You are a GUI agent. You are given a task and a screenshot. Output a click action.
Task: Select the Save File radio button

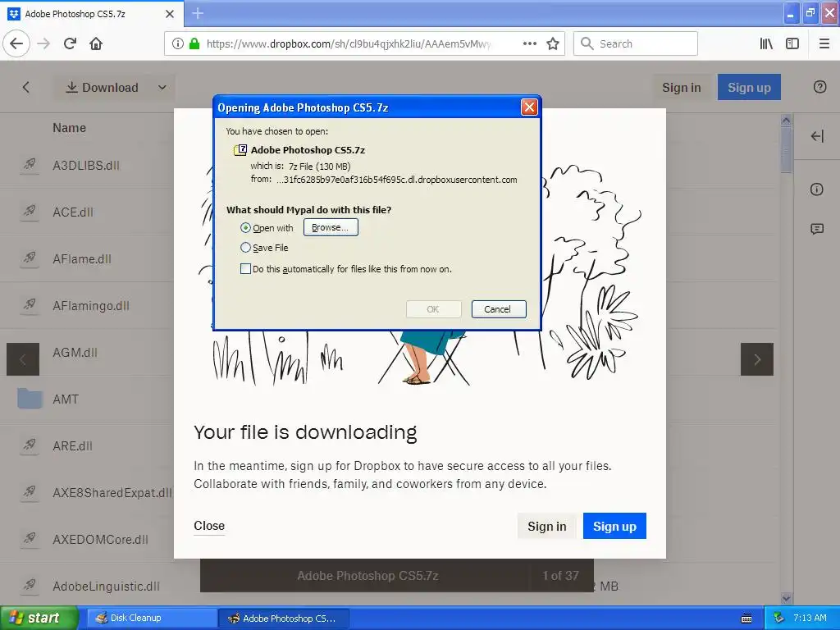coord(245,248)
